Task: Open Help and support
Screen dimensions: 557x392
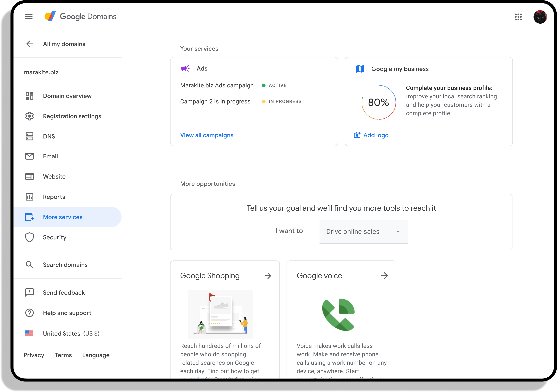Action: coord(67,313)
